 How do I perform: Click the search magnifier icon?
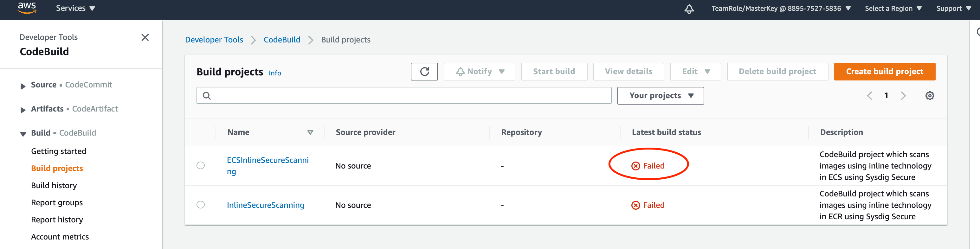(207, 96)
